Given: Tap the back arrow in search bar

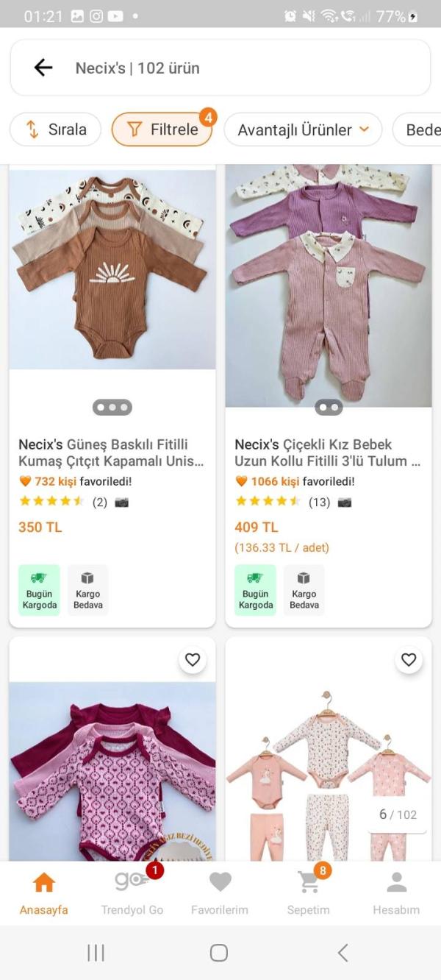Looking at the screenshot, I should [43, 68].
